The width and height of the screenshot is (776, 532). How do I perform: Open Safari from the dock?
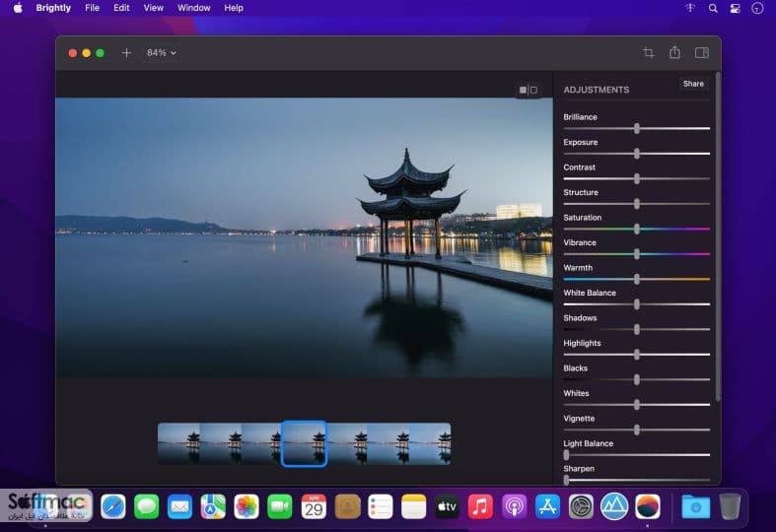click(113, 506)
